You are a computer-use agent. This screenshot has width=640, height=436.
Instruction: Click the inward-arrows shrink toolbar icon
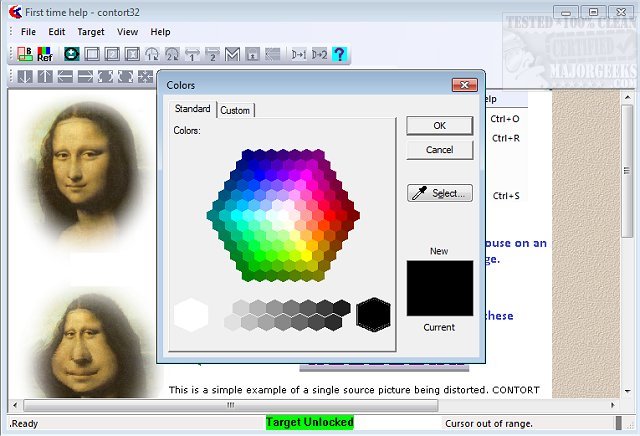point(145,76)
